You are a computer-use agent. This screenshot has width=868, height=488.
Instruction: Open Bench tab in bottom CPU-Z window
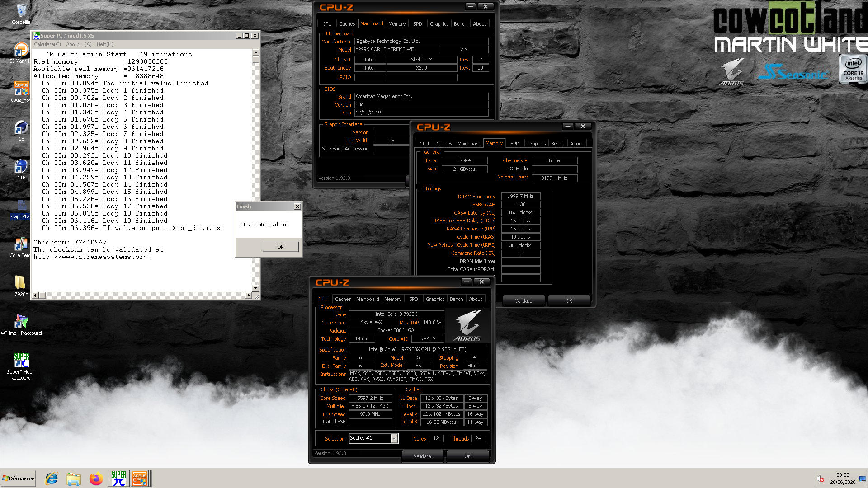coord(456,299)
